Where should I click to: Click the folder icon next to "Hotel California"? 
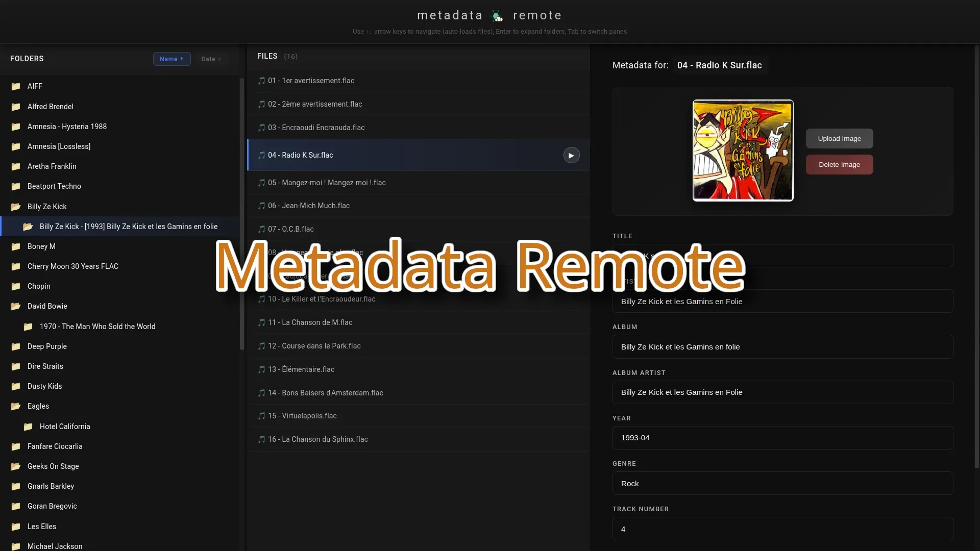[x=28, y=427]
